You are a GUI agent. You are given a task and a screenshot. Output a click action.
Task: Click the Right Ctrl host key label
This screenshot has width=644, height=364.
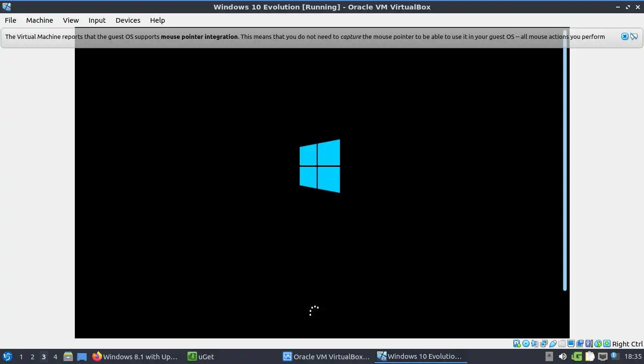(x=627, y=344)
